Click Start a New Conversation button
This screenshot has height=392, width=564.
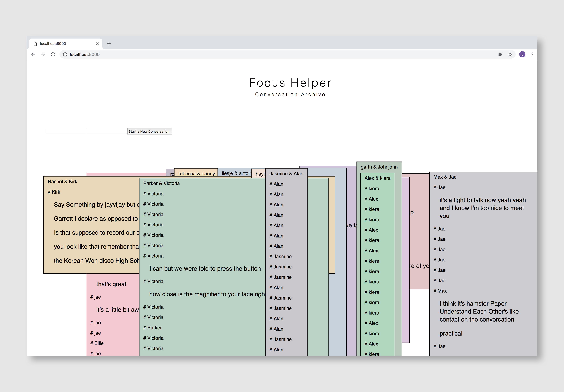pyautogui.click(x=149, y=131)
